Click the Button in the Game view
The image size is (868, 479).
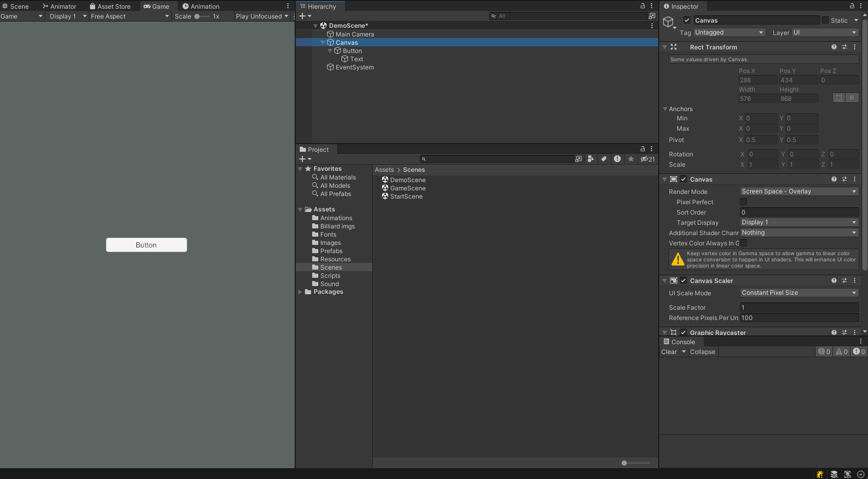(147, 245)
